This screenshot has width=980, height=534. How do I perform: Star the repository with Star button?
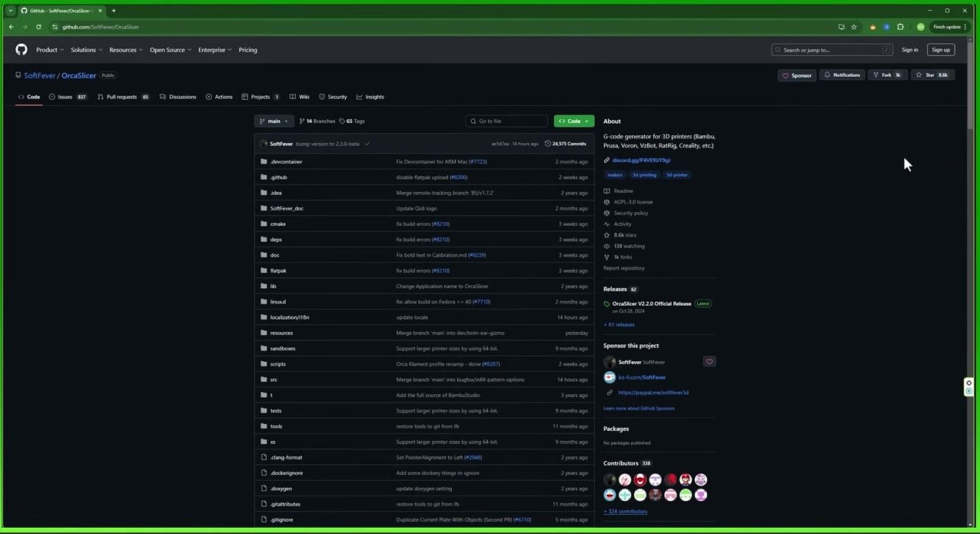[x=933, y=75]
